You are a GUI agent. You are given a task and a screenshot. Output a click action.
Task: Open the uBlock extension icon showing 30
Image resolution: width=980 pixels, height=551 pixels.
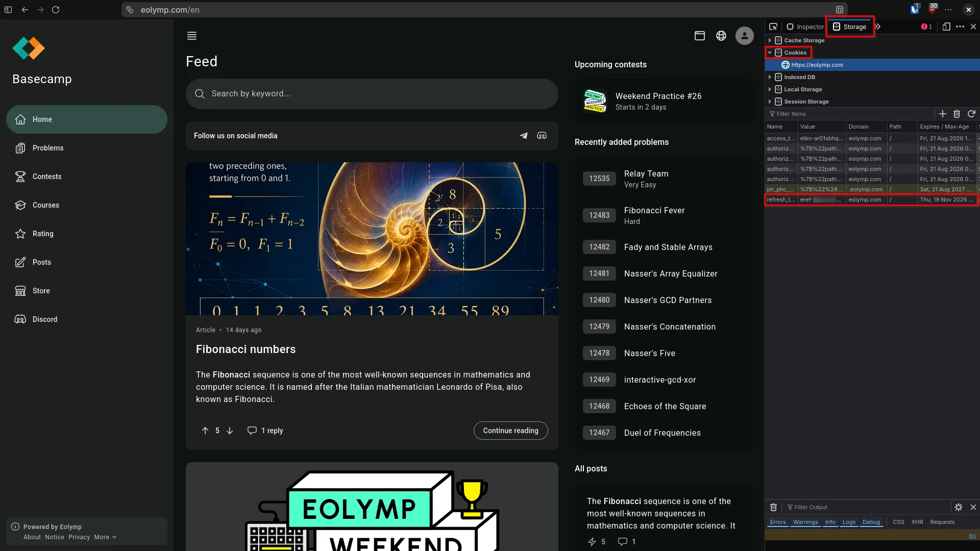[x=933, y=9]
